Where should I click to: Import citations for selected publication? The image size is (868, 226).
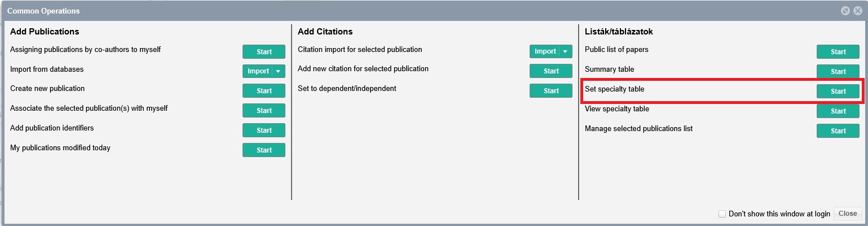545,51
